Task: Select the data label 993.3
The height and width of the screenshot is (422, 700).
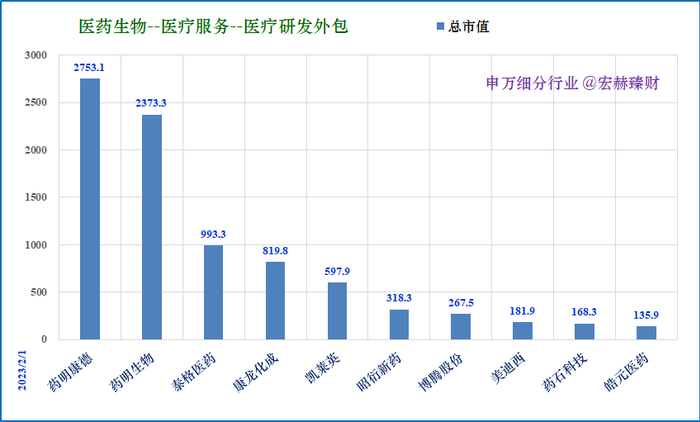Action: (213, 234)
